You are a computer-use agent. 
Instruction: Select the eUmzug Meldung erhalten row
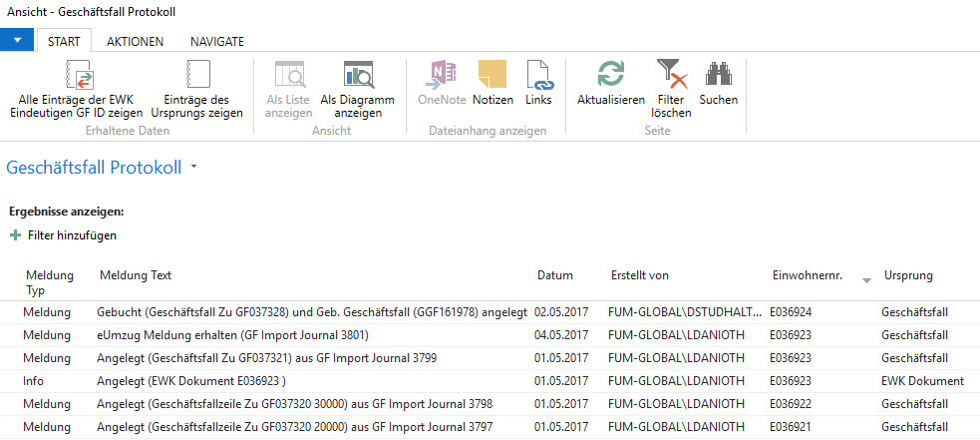(x=490, y=335)
